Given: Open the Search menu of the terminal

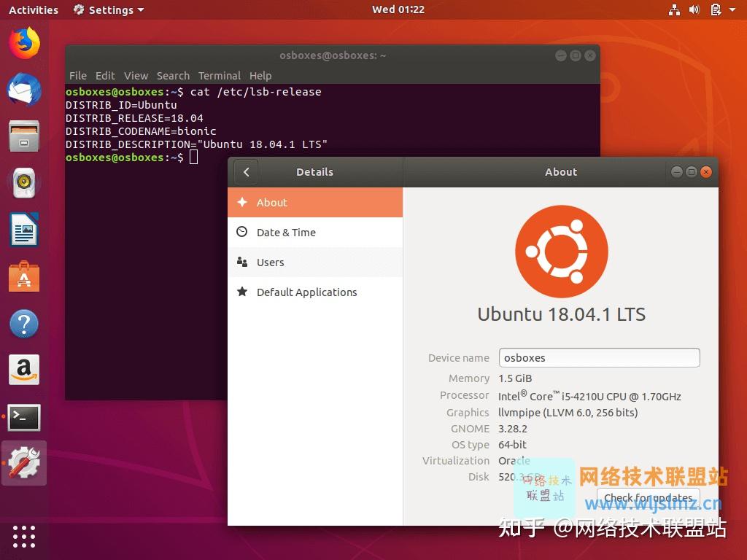Looking at the screenshot, I should [x=173, y=75].
